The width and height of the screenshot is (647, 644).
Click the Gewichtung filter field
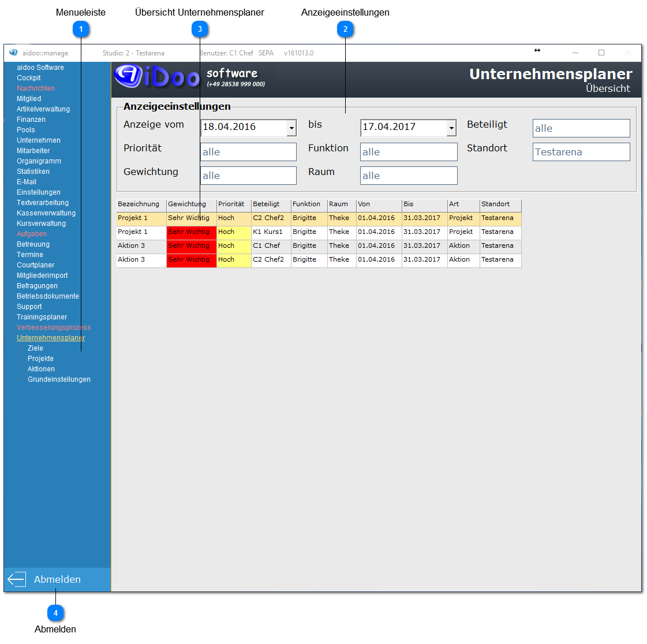pyautogui.click(x=248, y=176)
